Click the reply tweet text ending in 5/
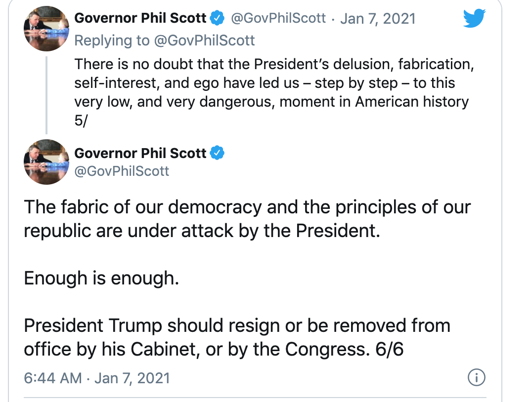532x402 pixels. 274,92
